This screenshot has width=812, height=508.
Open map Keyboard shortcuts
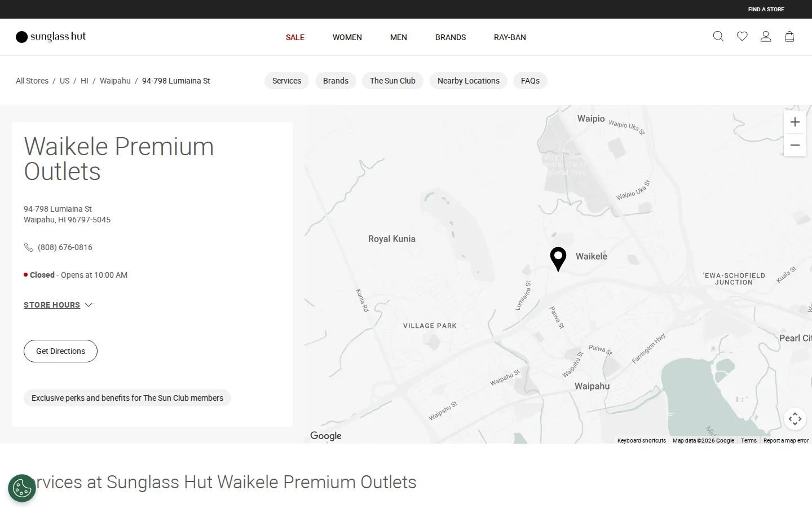(x=642, y=440)
